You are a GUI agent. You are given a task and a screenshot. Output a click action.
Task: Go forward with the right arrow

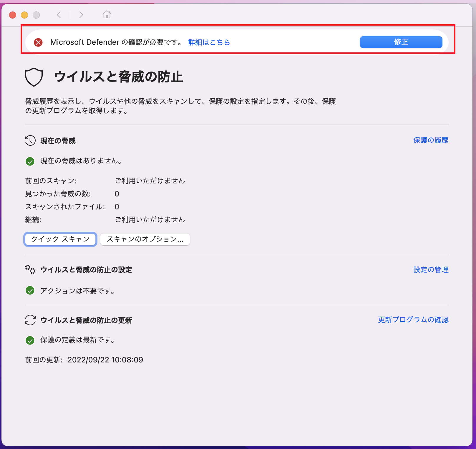[81, 15]
